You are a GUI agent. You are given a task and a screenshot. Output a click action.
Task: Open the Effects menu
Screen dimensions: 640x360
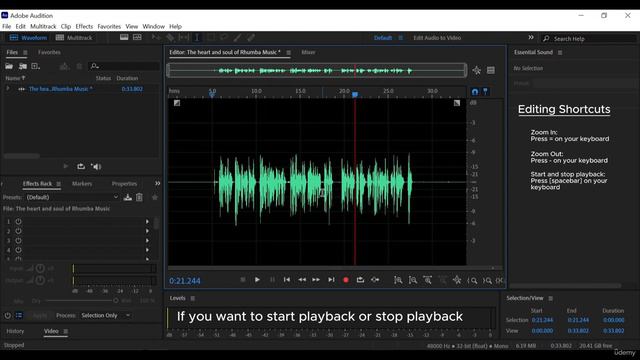coord(84,27)
